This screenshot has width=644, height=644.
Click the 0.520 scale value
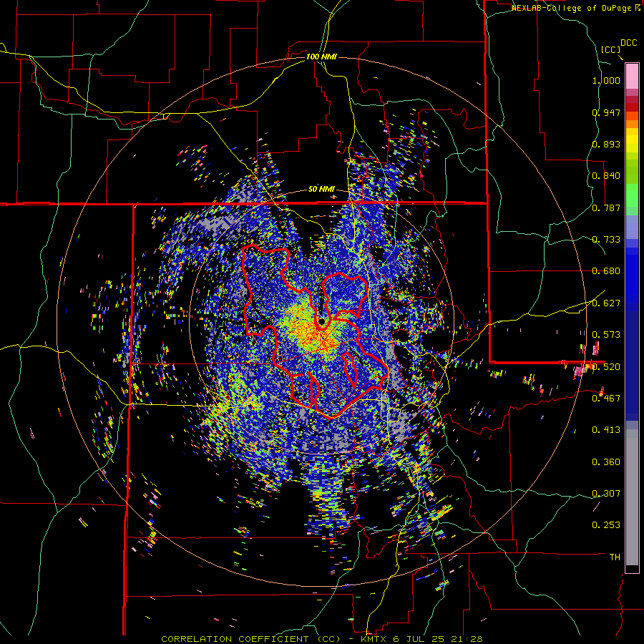606,366
